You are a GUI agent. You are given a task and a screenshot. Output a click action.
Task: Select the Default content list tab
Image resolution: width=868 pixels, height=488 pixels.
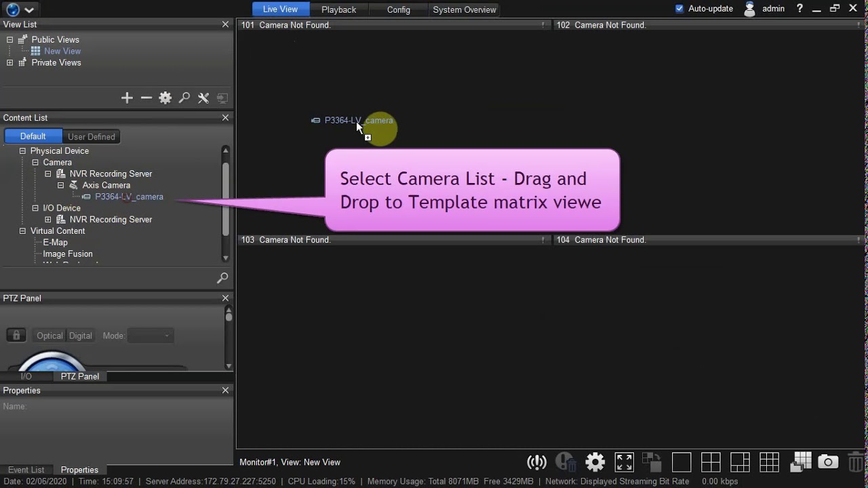[x=33, y=136]
